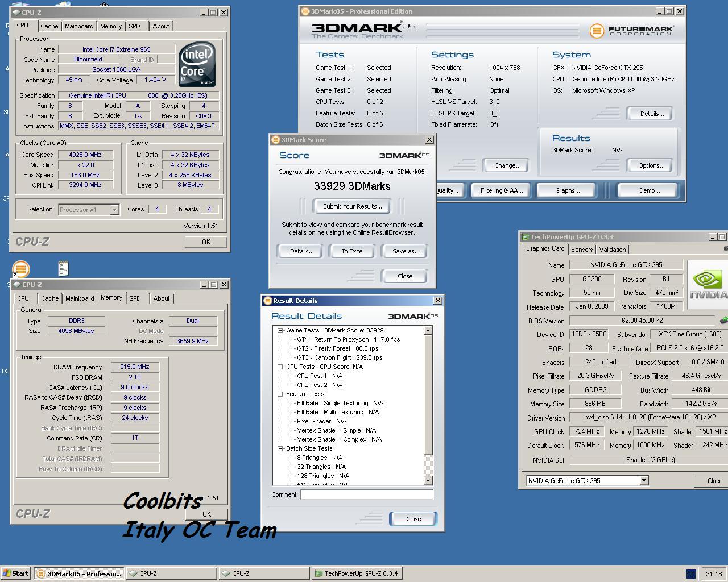Click the IT language indicator in tray
The image size is (728, 582).
point(690,573)
